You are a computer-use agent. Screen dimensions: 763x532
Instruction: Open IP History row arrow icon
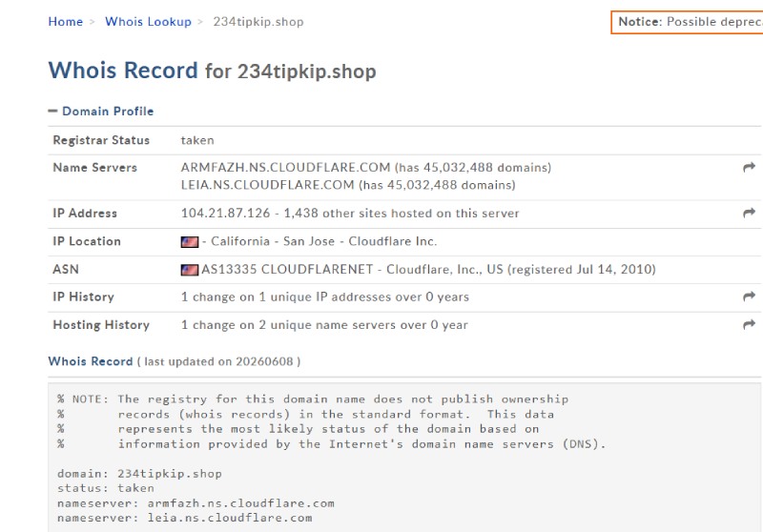(749, 297)
